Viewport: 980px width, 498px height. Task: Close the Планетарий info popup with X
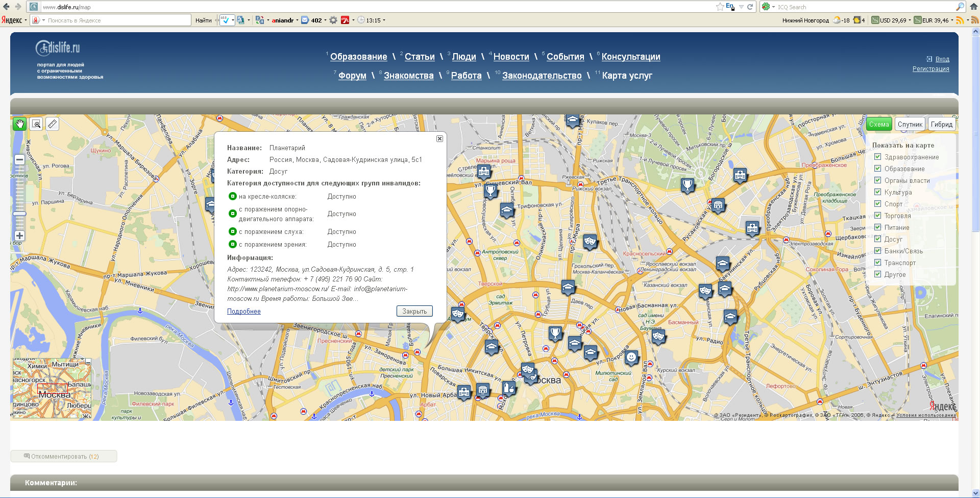pos(439,138)
